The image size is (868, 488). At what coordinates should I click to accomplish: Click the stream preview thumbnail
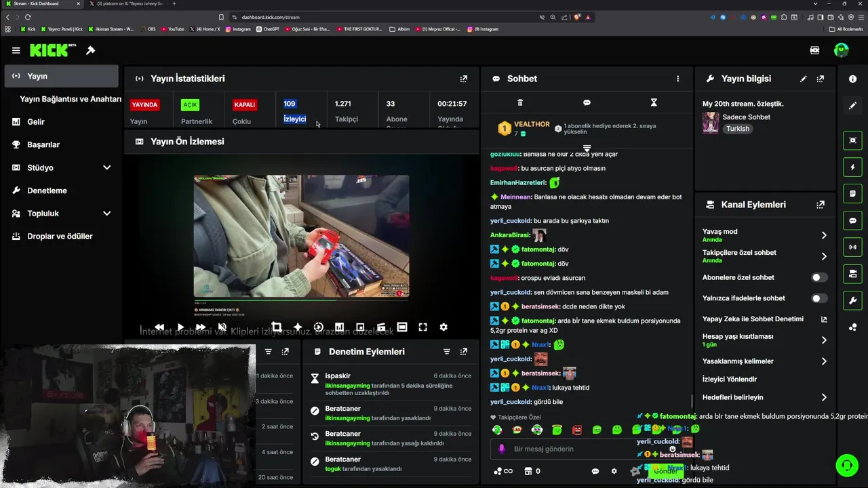[x=302, y=237]
